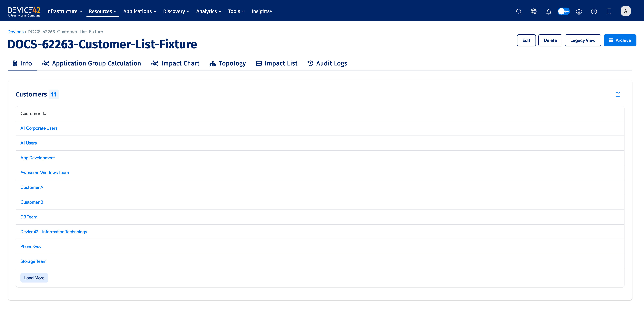Screen dimensions: 644x311
Task: Click the Customer column header
Action: pos(30,114)
